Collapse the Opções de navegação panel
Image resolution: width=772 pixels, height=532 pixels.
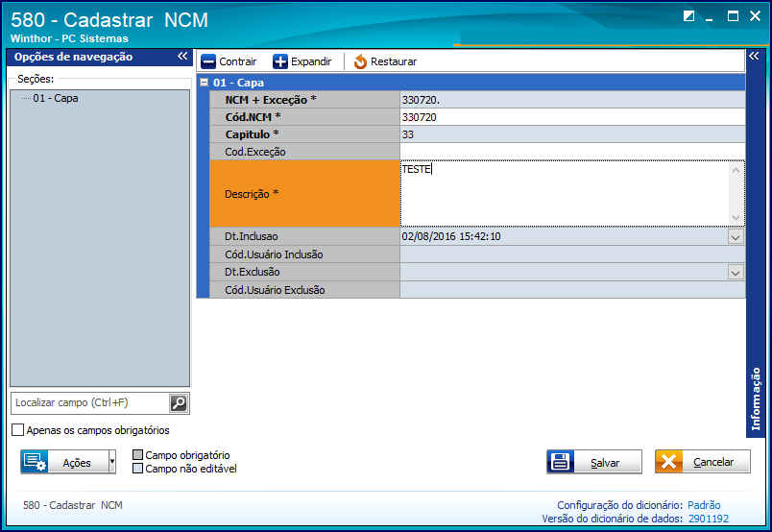tap(182, 56)
